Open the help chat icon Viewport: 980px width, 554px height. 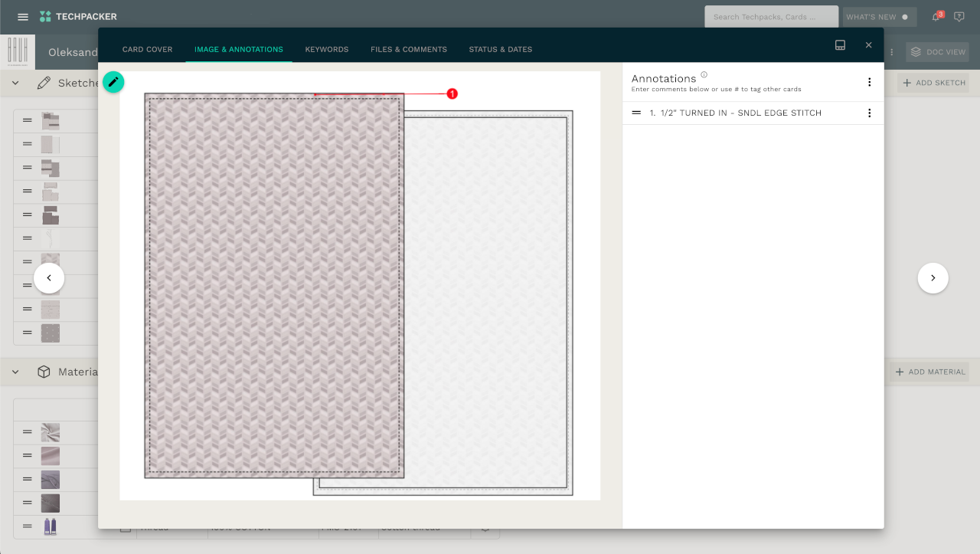click(x=959, y=17)
